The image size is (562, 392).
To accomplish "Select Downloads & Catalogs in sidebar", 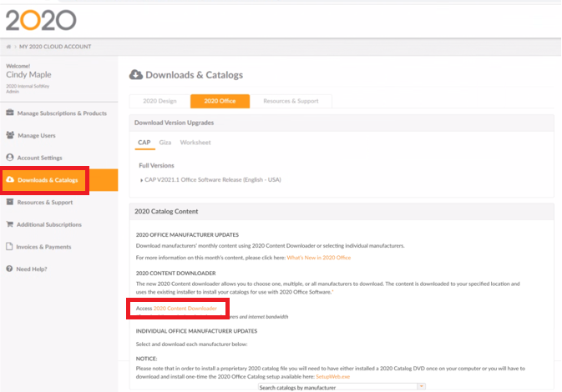I will tap(48, 180).
